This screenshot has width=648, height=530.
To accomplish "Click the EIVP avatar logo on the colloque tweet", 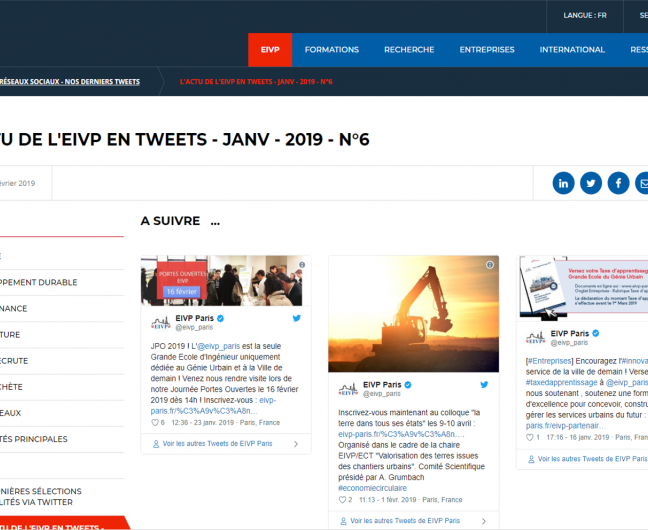I will (x=348, y=389).
